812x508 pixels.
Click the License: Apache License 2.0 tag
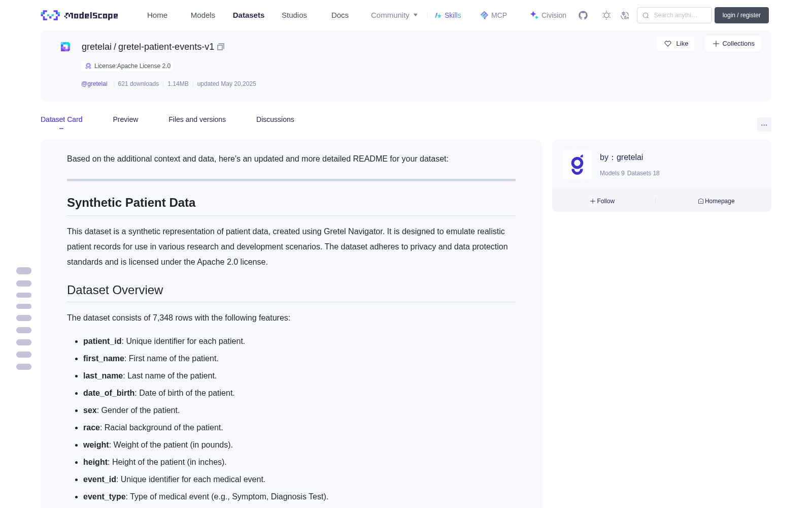click(127, 66)
